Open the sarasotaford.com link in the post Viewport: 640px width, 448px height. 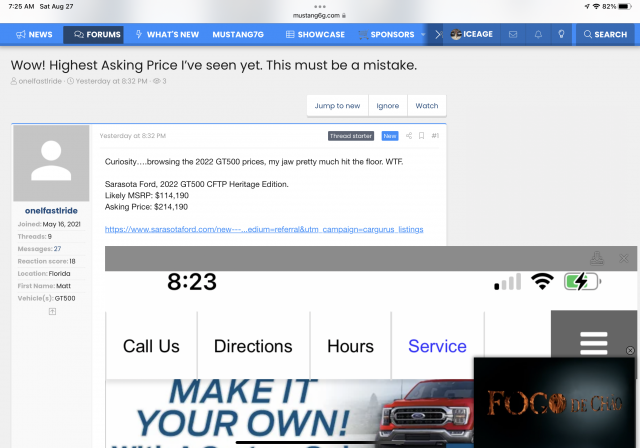264,229
